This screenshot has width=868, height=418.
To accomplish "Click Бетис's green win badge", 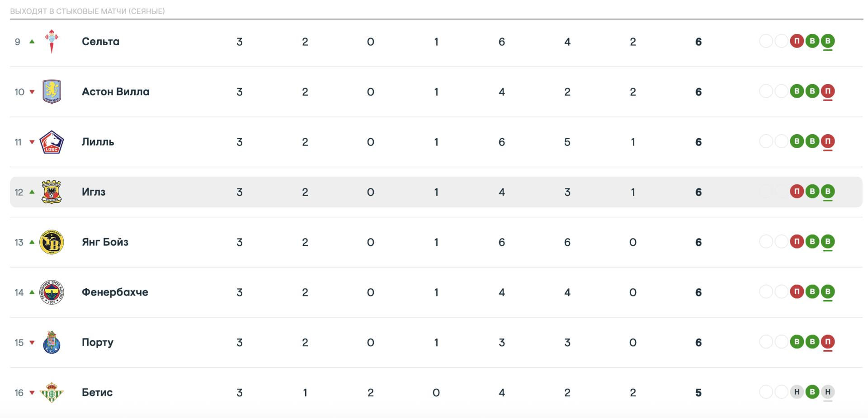I will click(812, 392).
